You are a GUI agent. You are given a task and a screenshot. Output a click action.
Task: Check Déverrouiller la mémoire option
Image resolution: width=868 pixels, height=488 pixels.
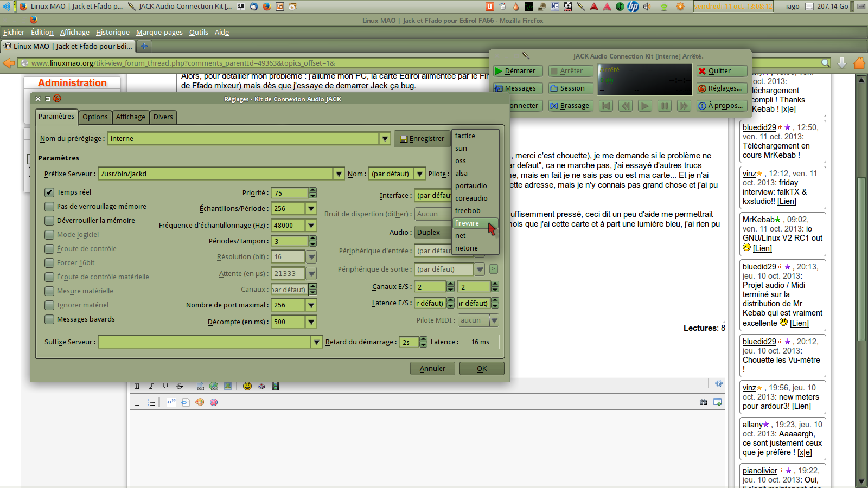(49, 221)
